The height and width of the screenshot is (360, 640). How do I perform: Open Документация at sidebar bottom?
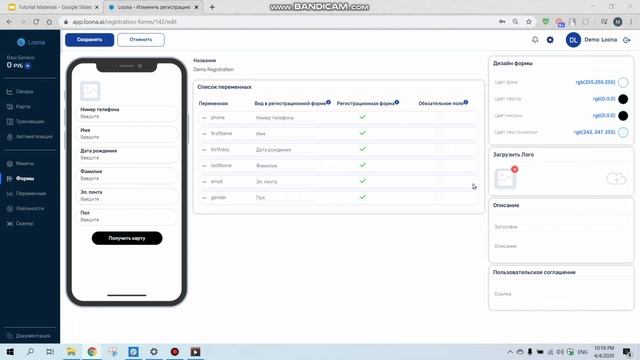click(x=33, y=336)
